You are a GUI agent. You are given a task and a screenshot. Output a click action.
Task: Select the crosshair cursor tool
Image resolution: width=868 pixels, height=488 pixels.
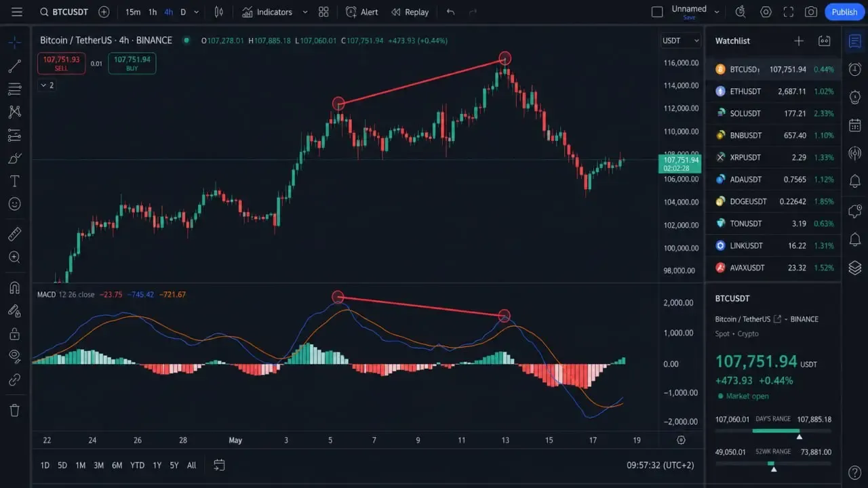[14, 43]
